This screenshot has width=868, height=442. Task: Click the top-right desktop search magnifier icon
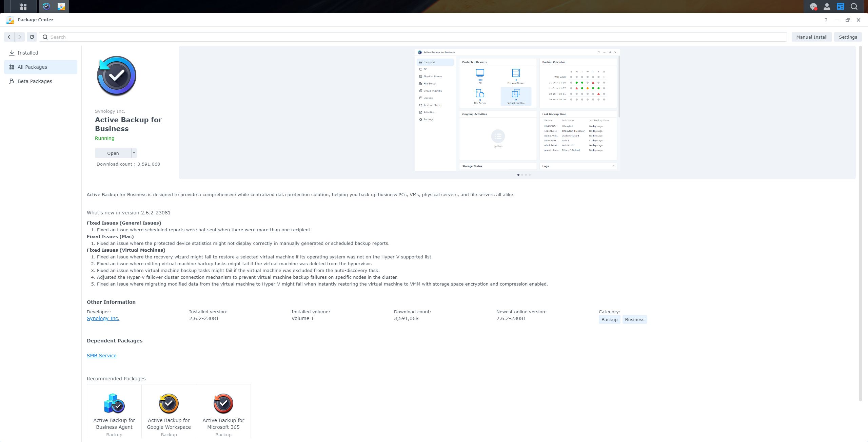854,6
